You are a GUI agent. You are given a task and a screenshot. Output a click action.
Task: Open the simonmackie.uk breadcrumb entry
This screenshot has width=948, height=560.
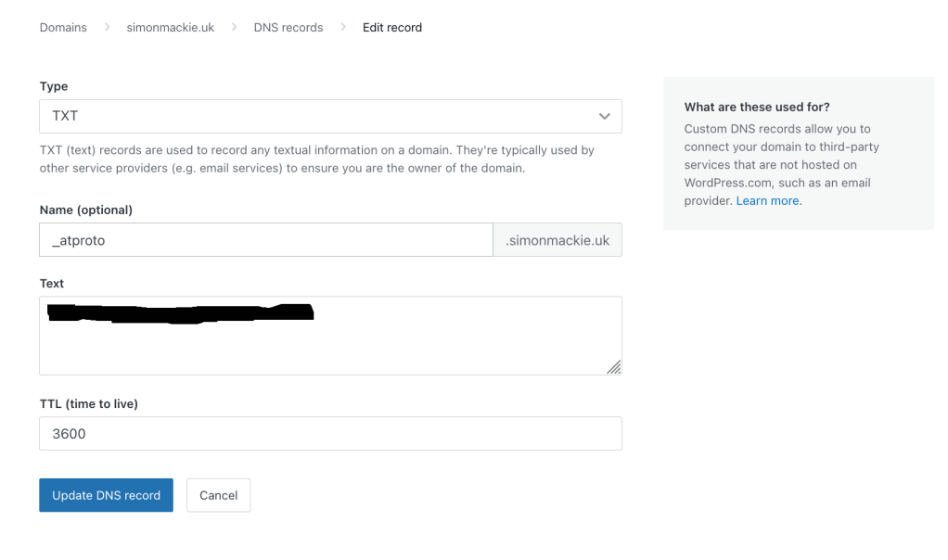coord(170,27)
